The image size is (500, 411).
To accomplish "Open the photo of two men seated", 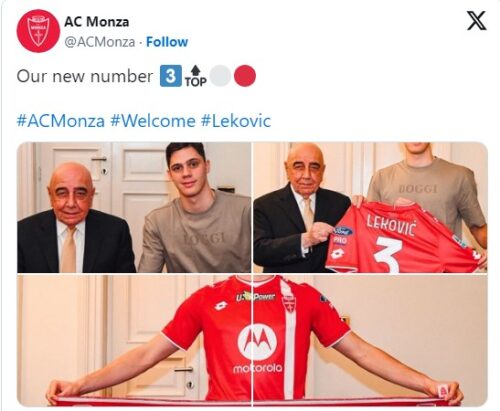I will (x=134, y=207).
